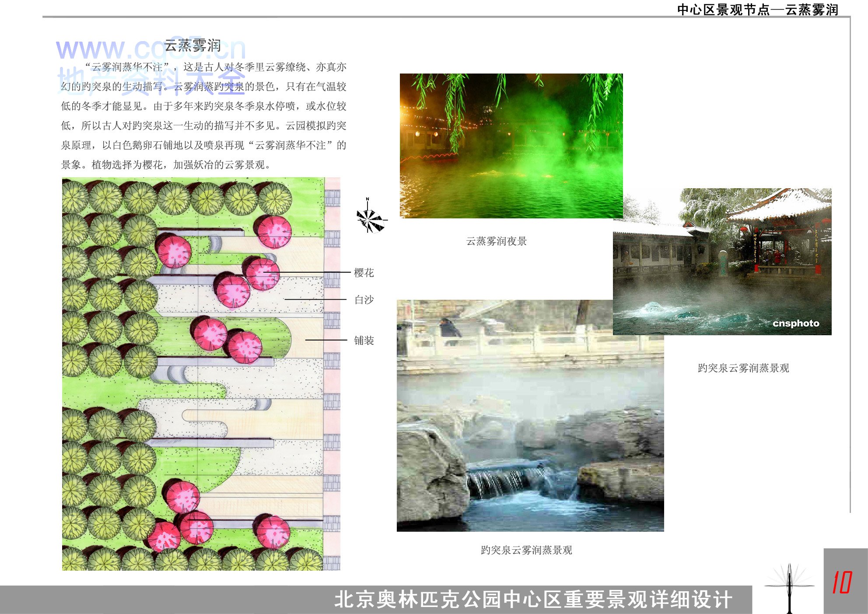Click the hand-drawn landscape plan drawing
This screenshot has height=614, width=868.
click(x=200, y=373)
